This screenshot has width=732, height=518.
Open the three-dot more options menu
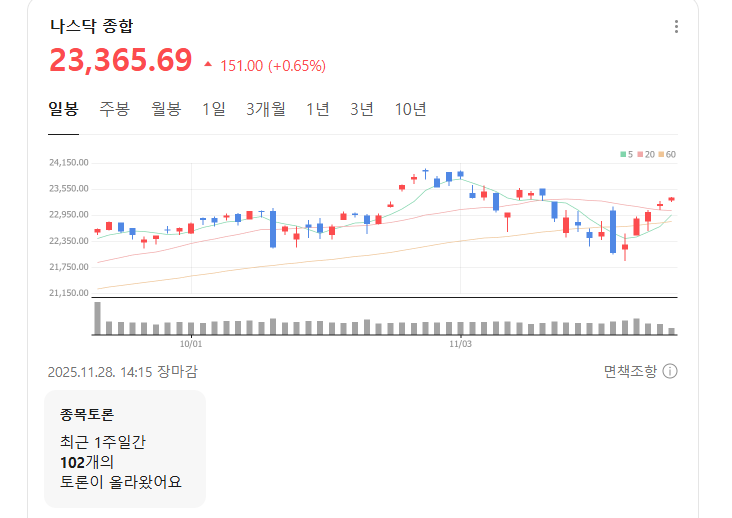pos(677,27)
